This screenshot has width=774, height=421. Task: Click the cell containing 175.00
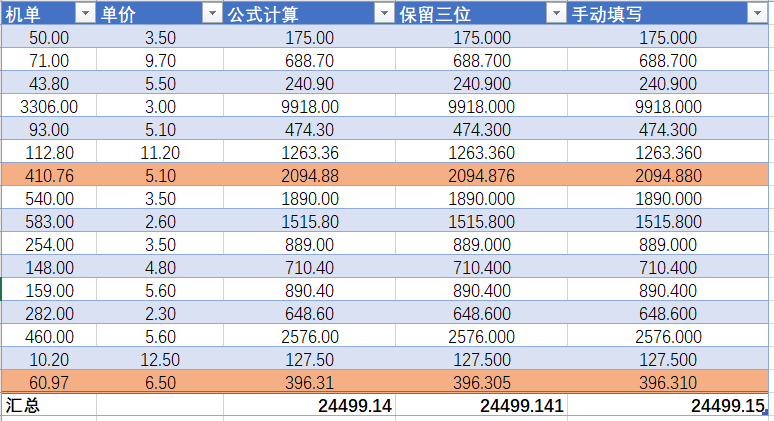click(x=310, y=38)
